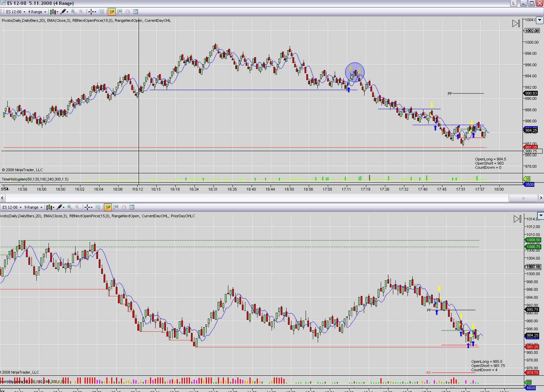This screenshot has width=544, height=392.
Task: Toggle the L link button in title bar
Action: pos(513,3)
